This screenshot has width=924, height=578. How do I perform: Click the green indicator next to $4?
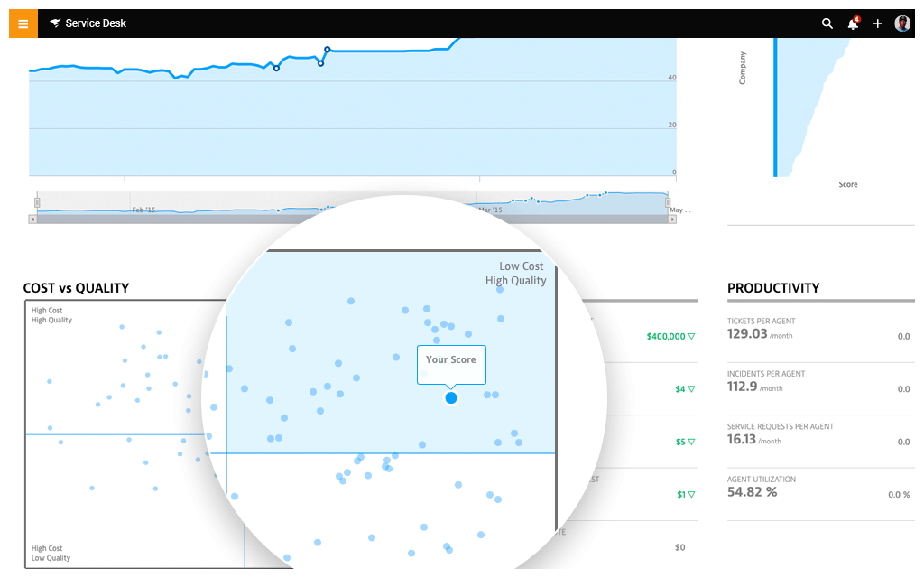[691, 388]
